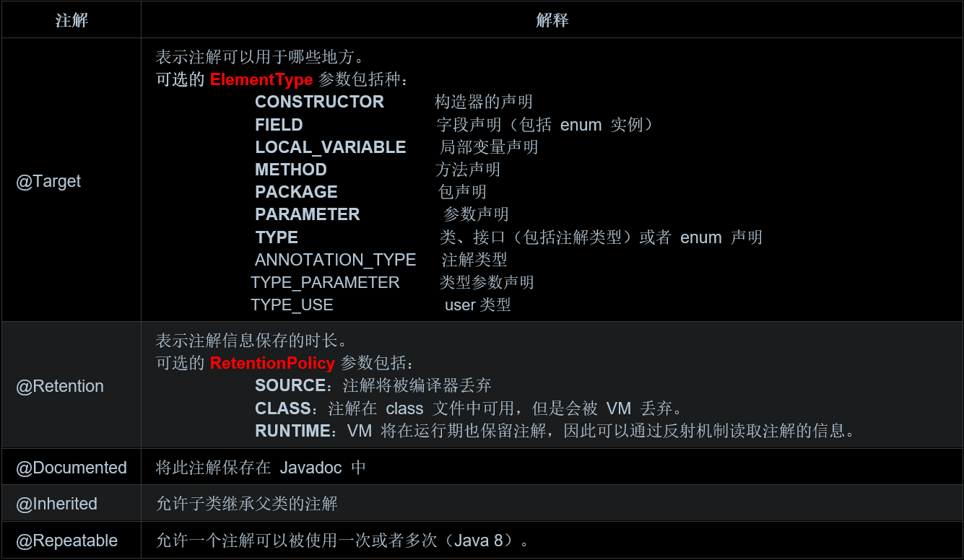Viewport: 964px width, 560px height.
Task: Click the red RetentionPolicy text
Action: [x=272, y=363]
